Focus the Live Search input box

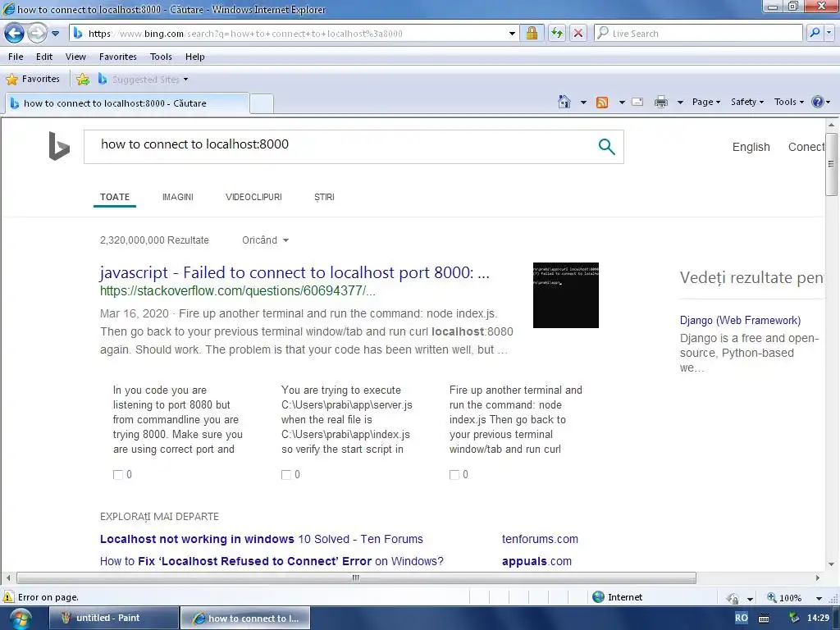point(699,33)
